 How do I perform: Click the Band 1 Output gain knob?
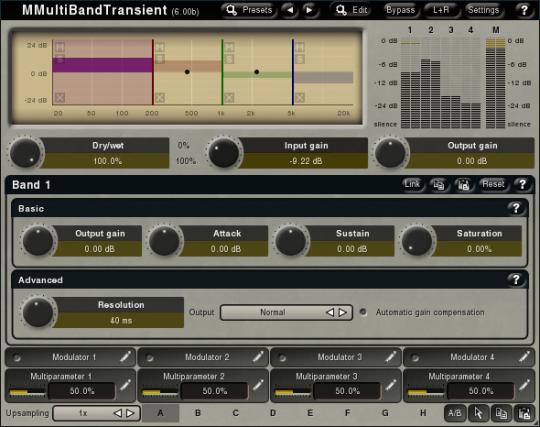click(38, 241)
